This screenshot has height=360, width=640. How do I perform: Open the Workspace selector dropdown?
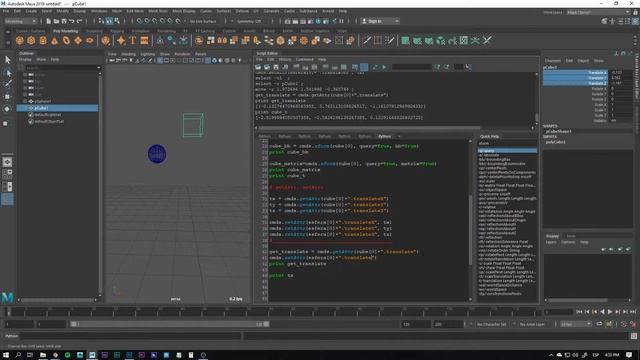(x=598, y=12)
